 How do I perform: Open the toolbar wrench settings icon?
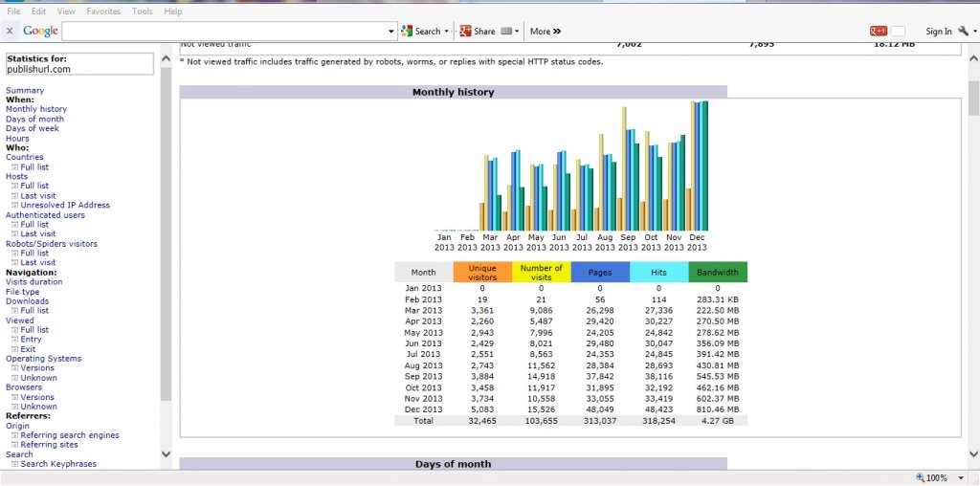click(963, 32)
